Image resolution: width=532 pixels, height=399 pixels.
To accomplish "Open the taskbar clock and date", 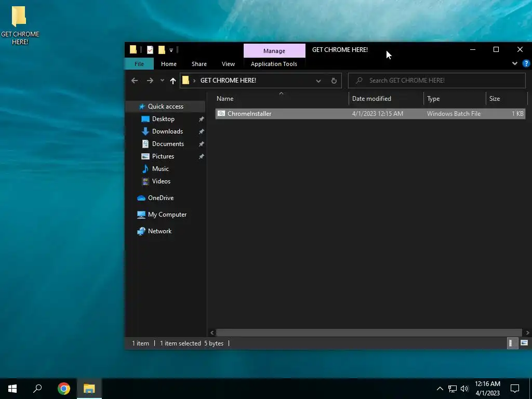I will pos(487,389).
